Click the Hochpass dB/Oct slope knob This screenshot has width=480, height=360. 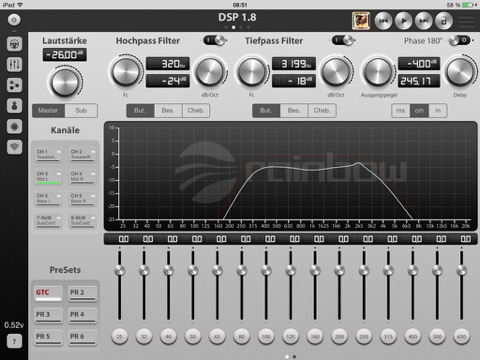point(210,72)
